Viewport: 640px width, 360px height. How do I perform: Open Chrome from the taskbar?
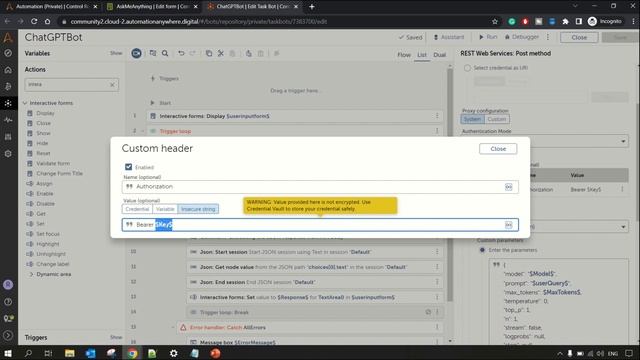(132, 353)
